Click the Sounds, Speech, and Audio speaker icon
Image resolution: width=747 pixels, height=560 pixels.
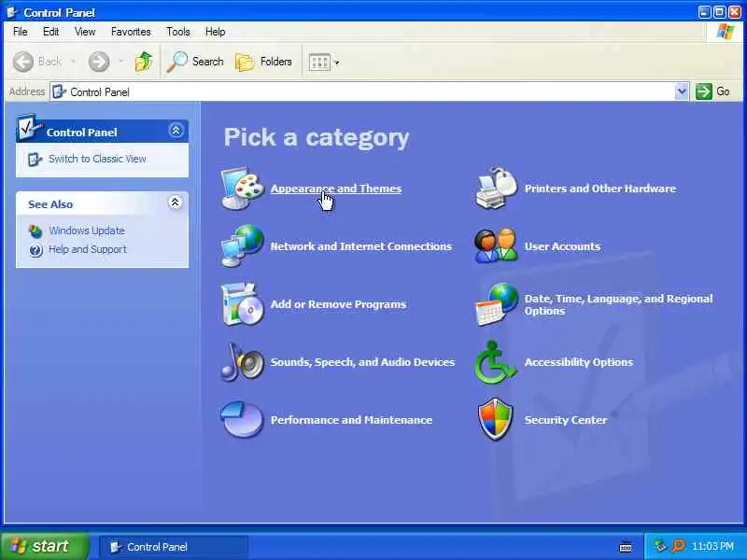point(242,362)
